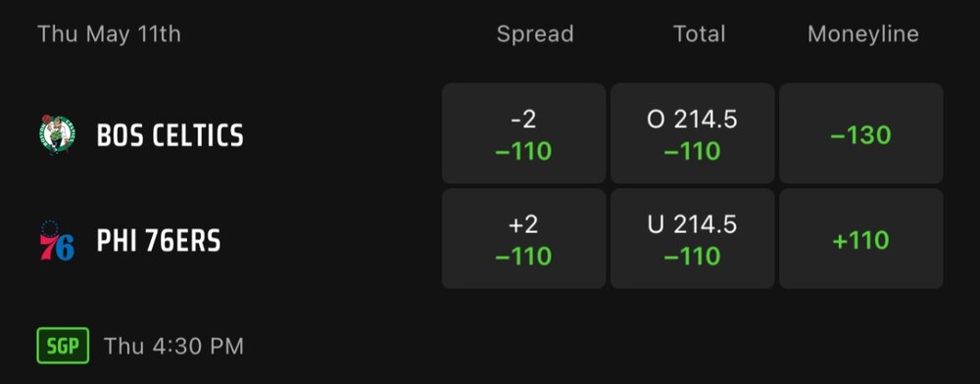Viewport: 980px width, 384px height.
Task: Click the Thu May 11th date label
Action: (x=110, y=33)
